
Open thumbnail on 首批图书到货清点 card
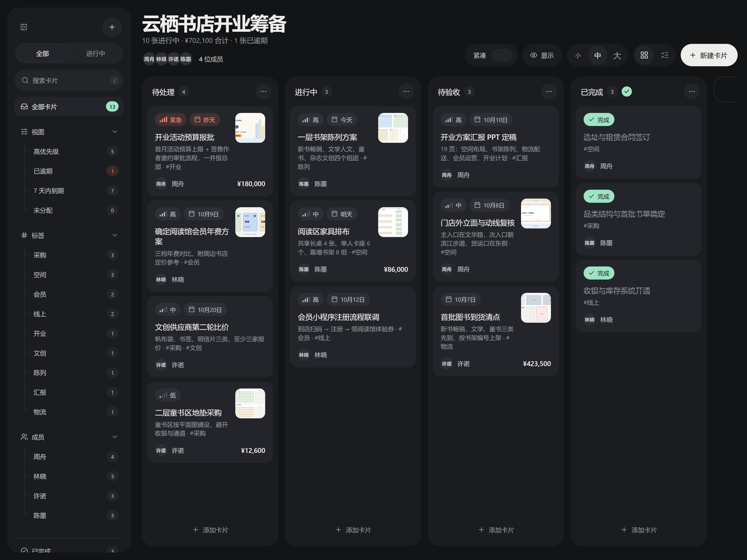pos(536,308)
